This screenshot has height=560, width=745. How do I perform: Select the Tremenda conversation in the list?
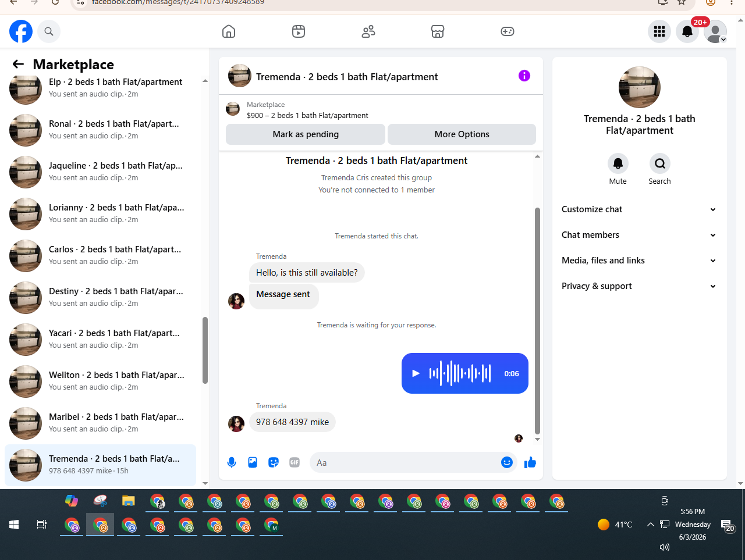[100, 465]
